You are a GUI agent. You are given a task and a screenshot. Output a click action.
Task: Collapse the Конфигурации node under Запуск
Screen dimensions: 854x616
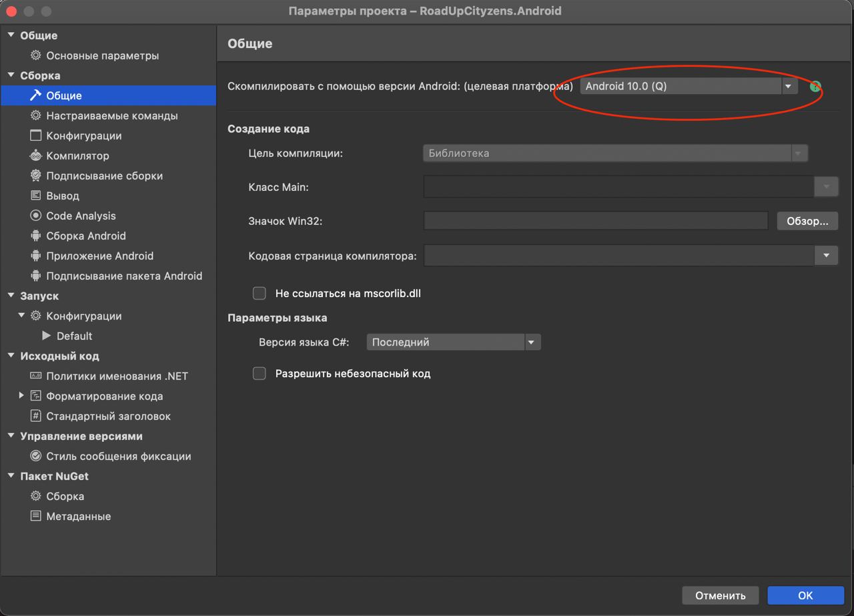point(21,315)
